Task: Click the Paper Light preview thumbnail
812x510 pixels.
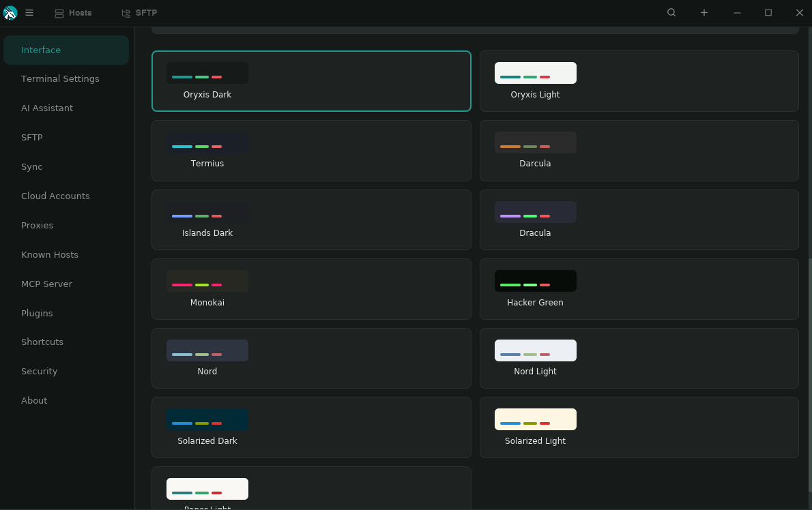Action: point(207,489)
